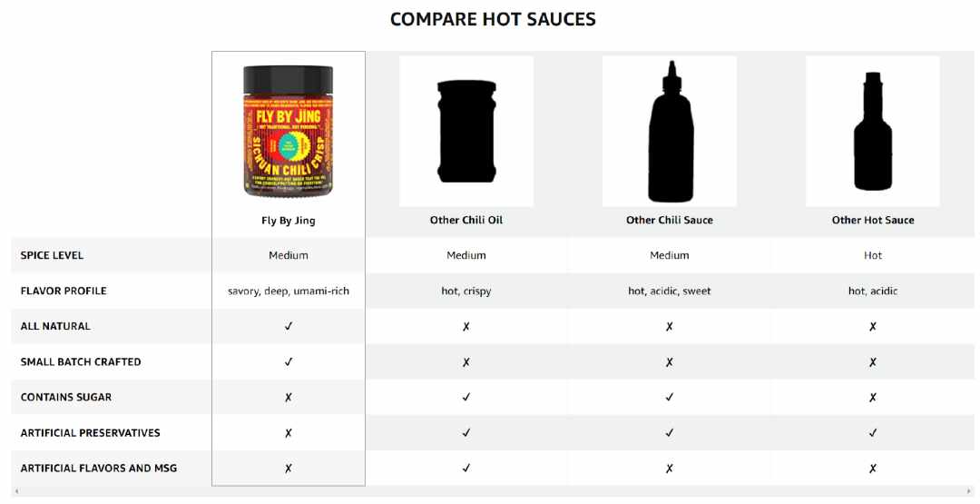Click the left arrow of horizontal scrollbar
Image resolution: width=980 pixels, height=504 pixels.
[x=16, y=492]
